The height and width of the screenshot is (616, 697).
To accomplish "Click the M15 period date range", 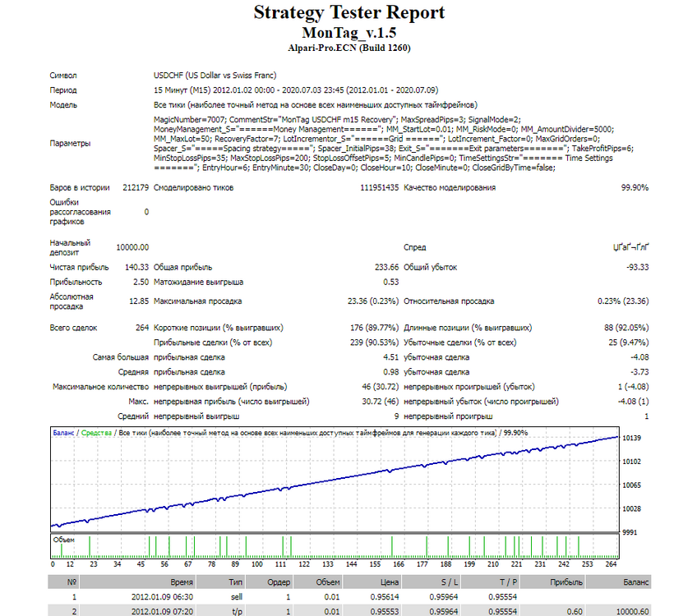I will 296,90.
